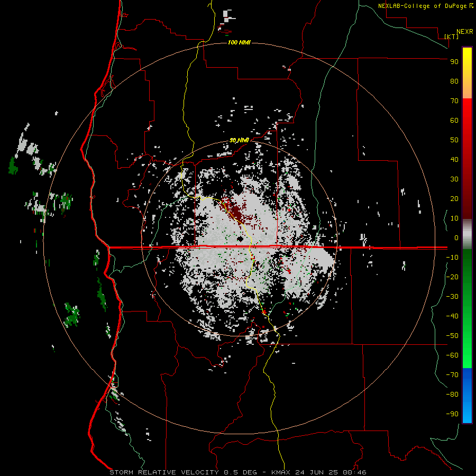The width and height of the screenshot is (476, 476).
Task: Click the 100 NMI range ring label
Action: [239, 42]
